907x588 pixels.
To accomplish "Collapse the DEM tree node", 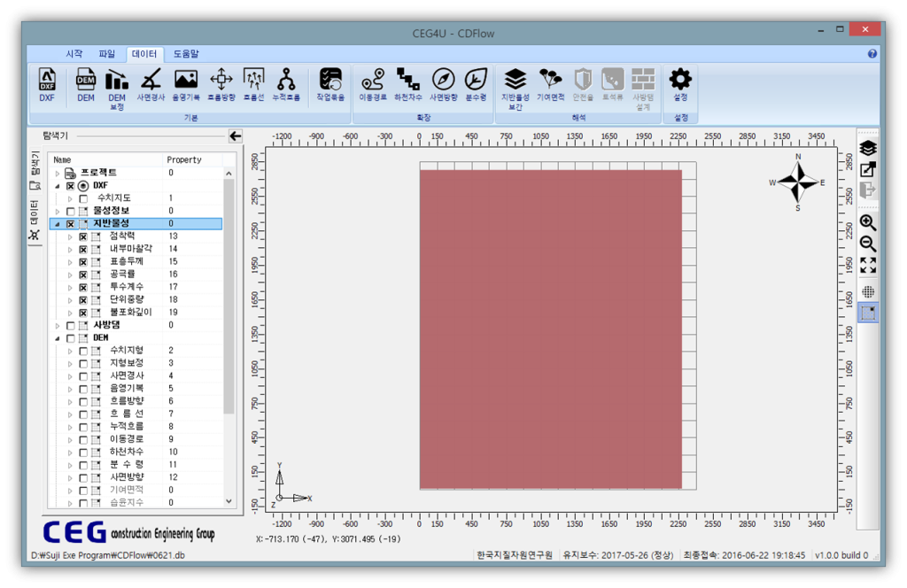I will (58, 338).
